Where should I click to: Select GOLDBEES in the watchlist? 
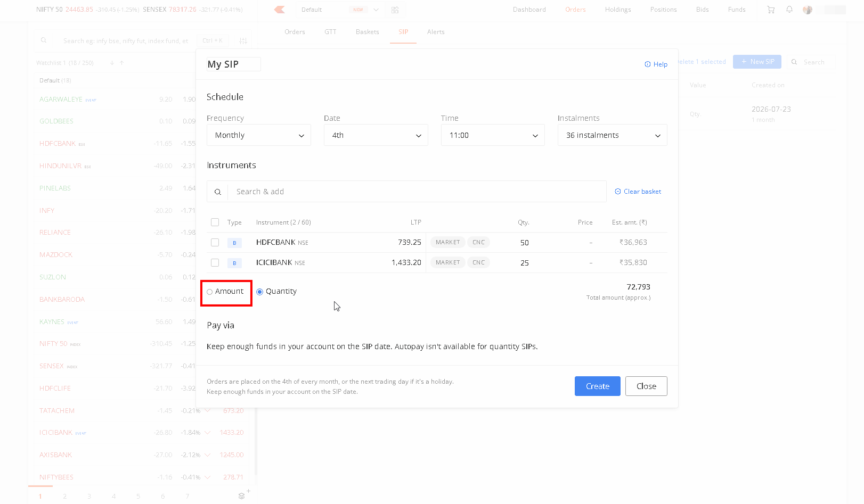pos(56,121)
